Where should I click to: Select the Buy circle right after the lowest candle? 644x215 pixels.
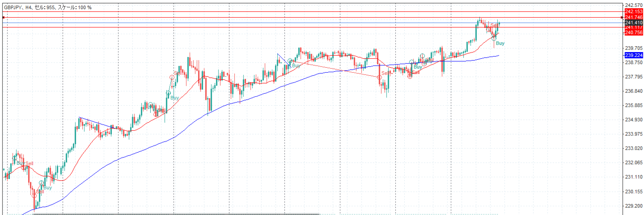pos(41,183)
